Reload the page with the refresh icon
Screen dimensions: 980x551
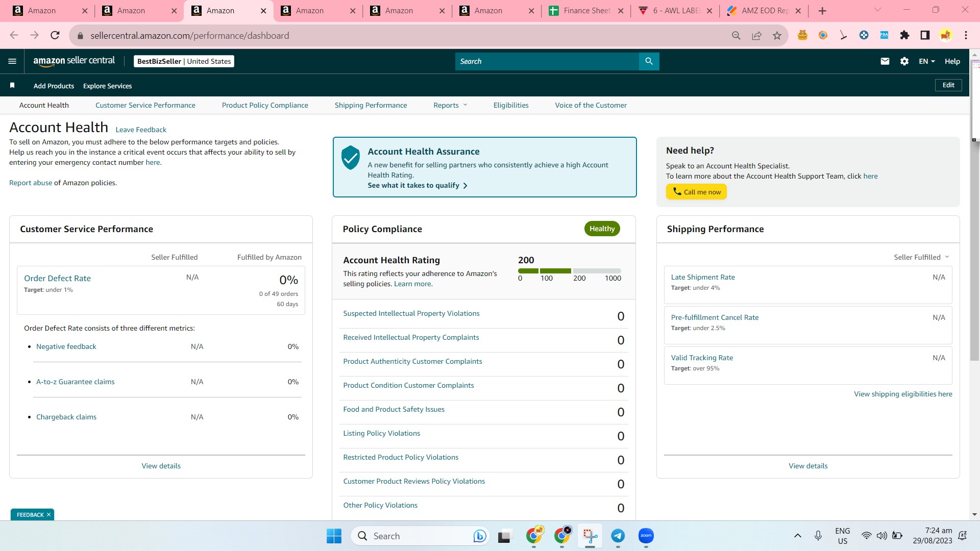(55, 35)
